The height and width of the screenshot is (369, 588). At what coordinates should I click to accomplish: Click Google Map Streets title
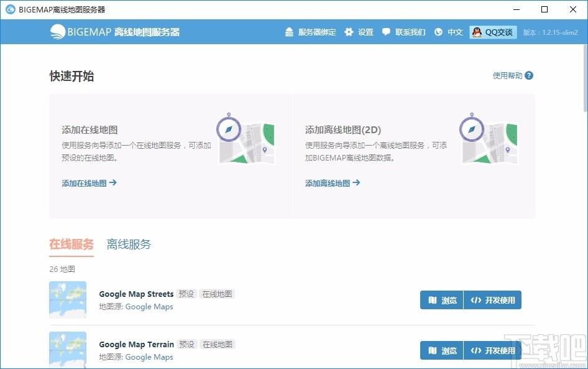click(x=136, y=294)
